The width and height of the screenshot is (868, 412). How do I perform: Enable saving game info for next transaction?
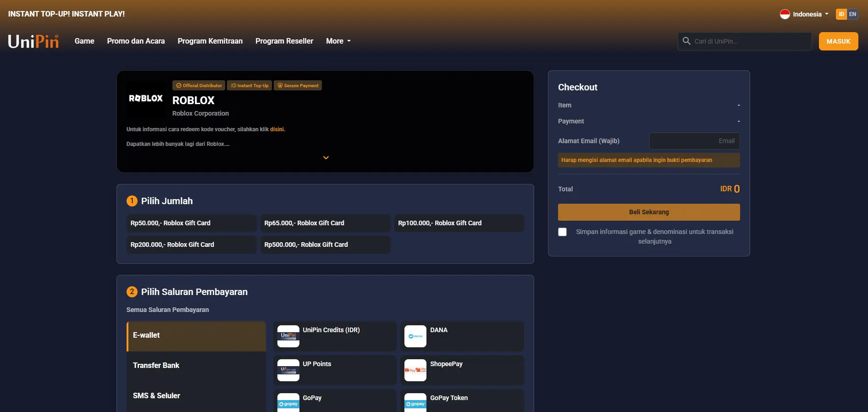point(562,232)
